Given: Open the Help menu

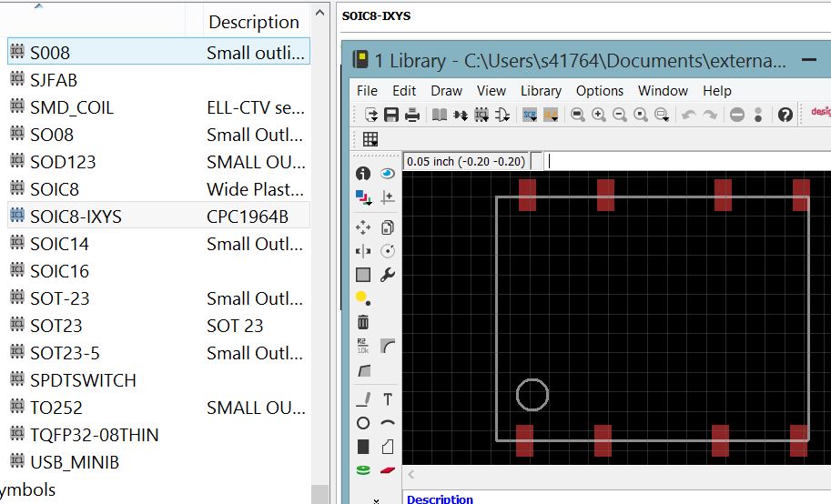Looking at the screenshot, I should [x=717, y=91].
